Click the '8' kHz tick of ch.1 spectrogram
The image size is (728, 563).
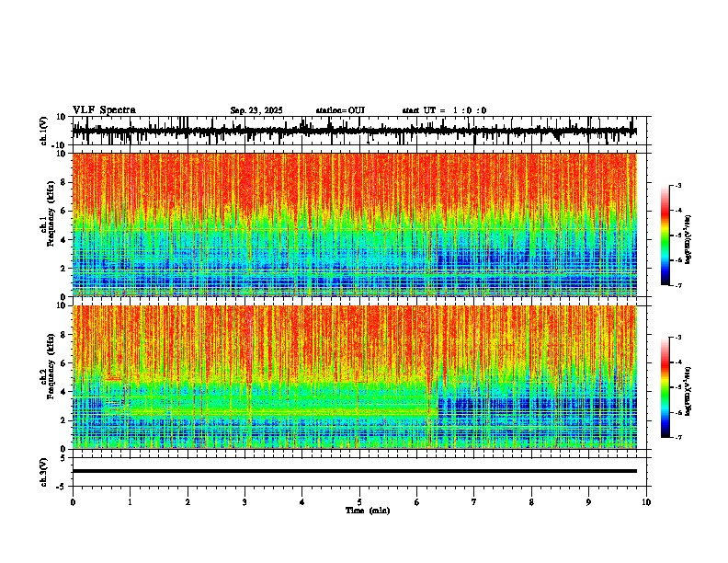[63, 182]
